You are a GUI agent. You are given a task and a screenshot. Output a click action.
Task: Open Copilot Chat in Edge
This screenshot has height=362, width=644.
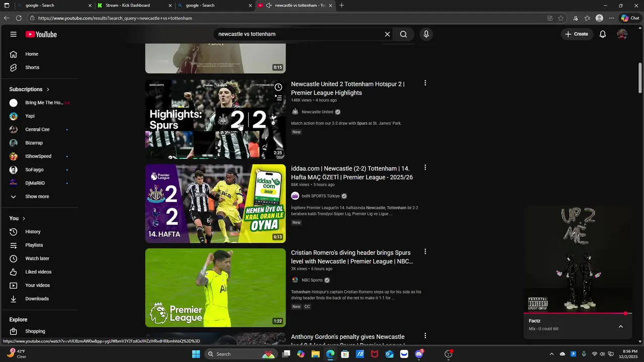coord(630,18)
